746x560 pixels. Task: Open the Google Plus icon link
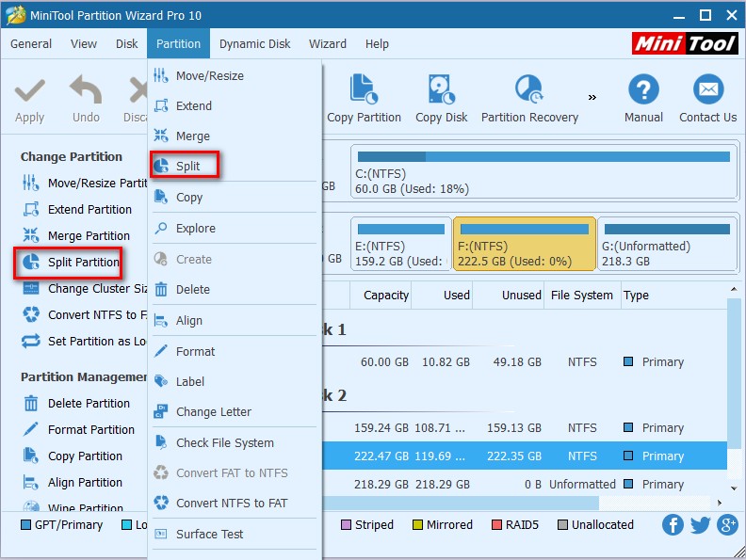tap(727, 525)
